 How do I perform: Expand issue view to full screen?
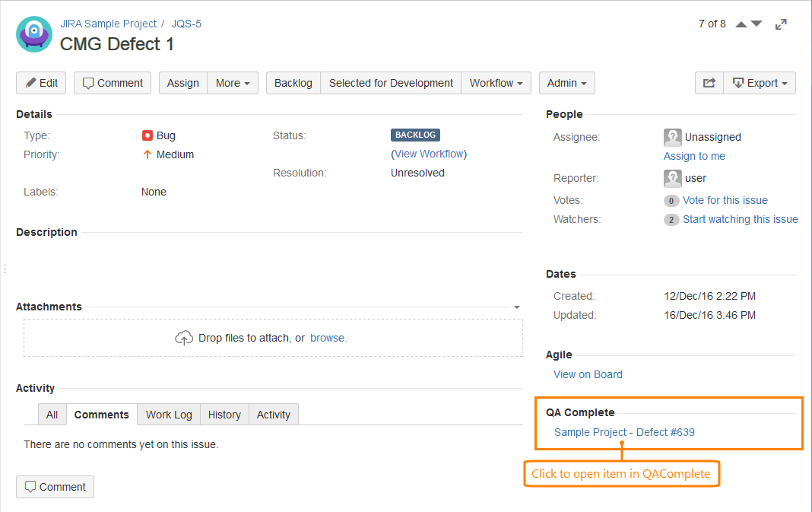[781, 24]
